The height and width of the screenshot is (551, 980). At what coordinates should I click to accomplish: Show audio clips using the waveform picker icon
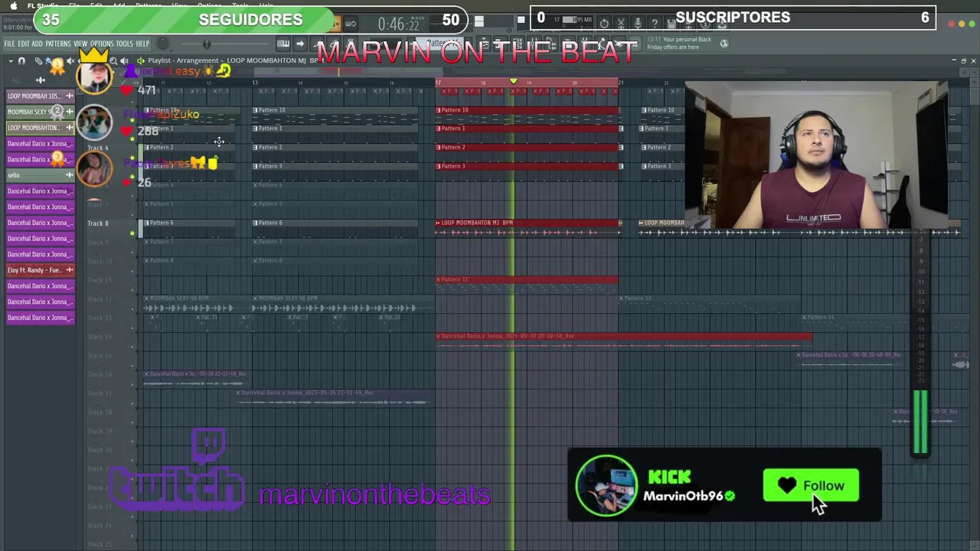click(41, 80)
